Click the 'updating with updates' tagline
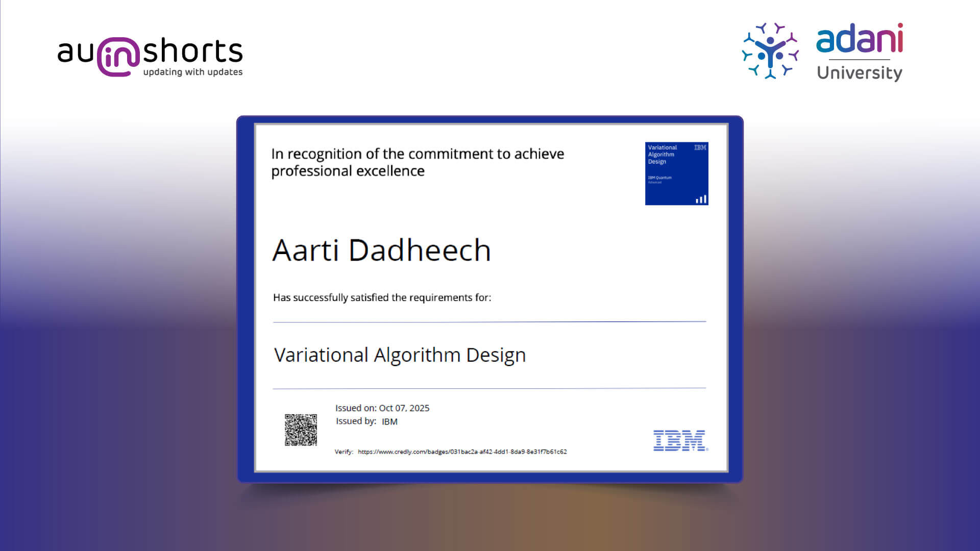 pos(192,72)
